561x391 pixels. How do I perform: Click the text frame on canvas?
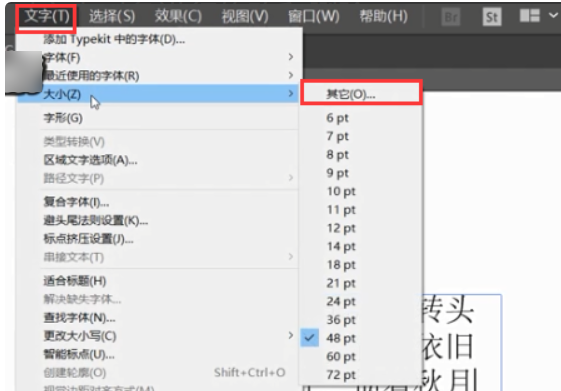tap(462, 342)
